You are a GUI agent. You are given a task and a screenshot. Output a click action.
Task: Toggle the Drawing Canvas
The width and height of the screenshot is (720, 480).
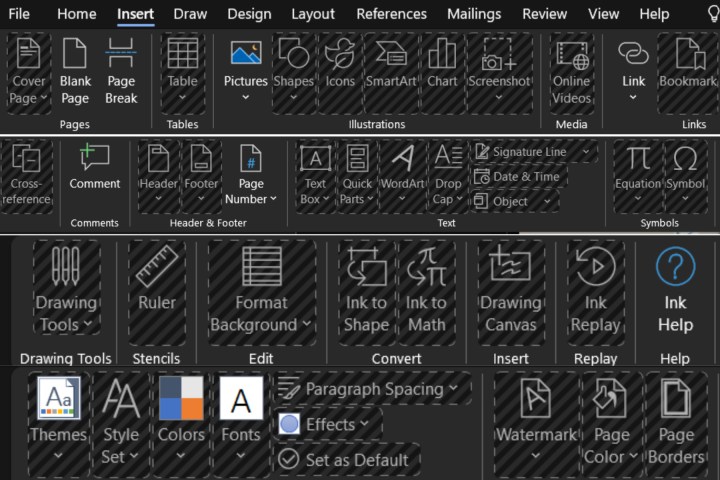tap(510, 290)
